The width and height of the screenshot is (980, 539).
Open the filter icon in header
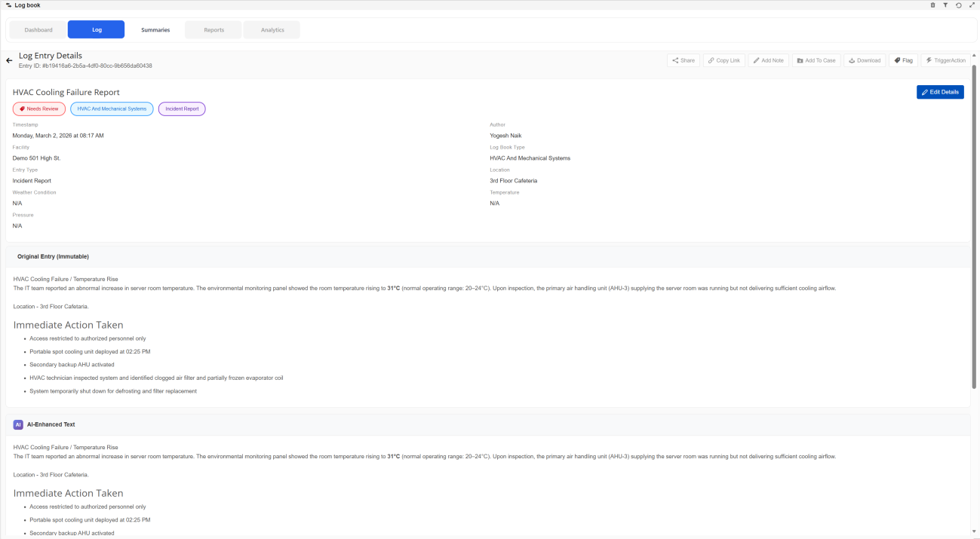945,5
